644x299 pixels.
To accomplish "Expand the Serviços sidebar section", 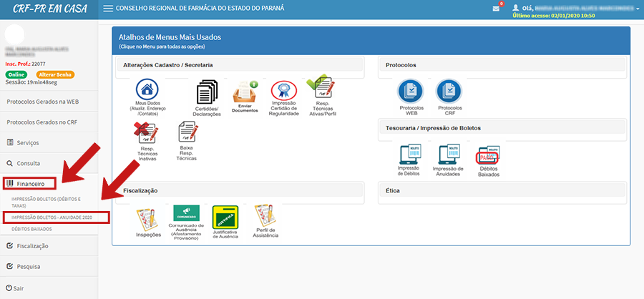I will (x=27, y=142).
